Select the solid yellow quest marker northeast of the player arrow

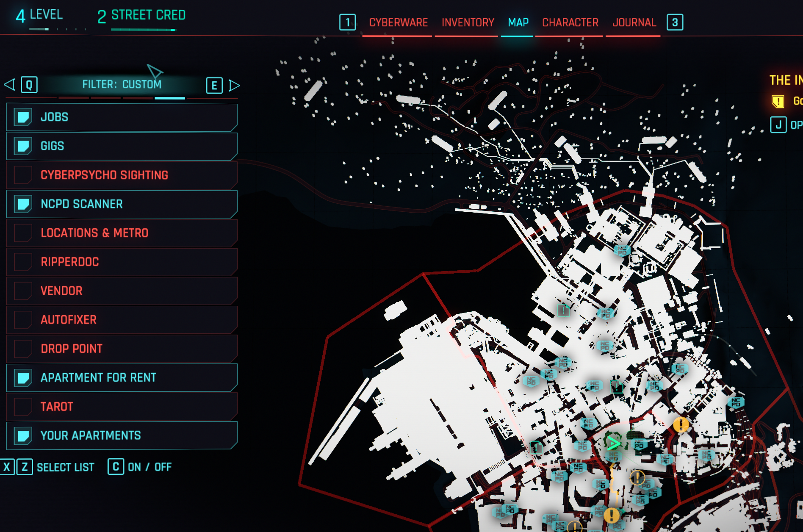click(681, 424)
